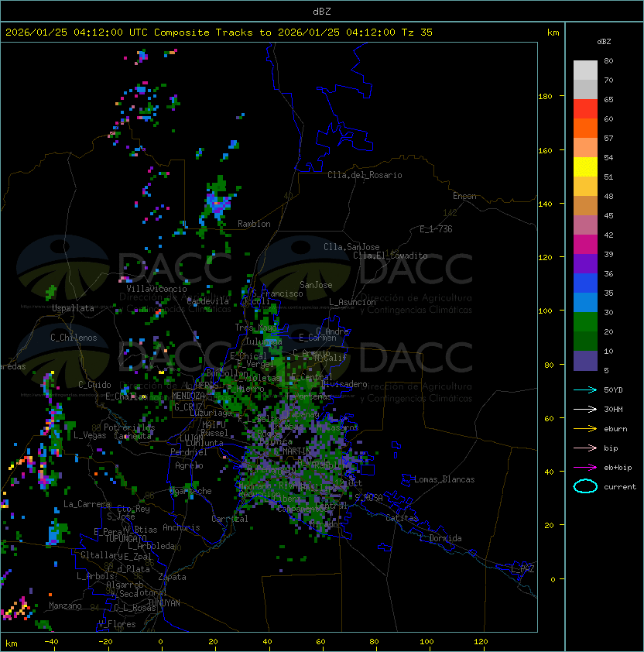
Task: Click the La_Carrera place label
Action: 87,504
